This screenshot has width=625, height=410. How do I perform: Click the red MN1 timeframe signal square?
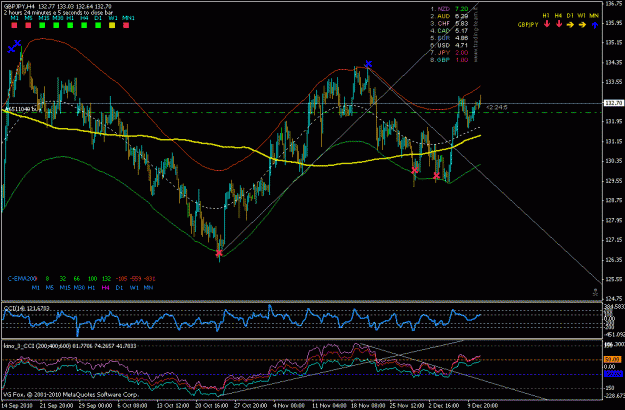point(126,26)
